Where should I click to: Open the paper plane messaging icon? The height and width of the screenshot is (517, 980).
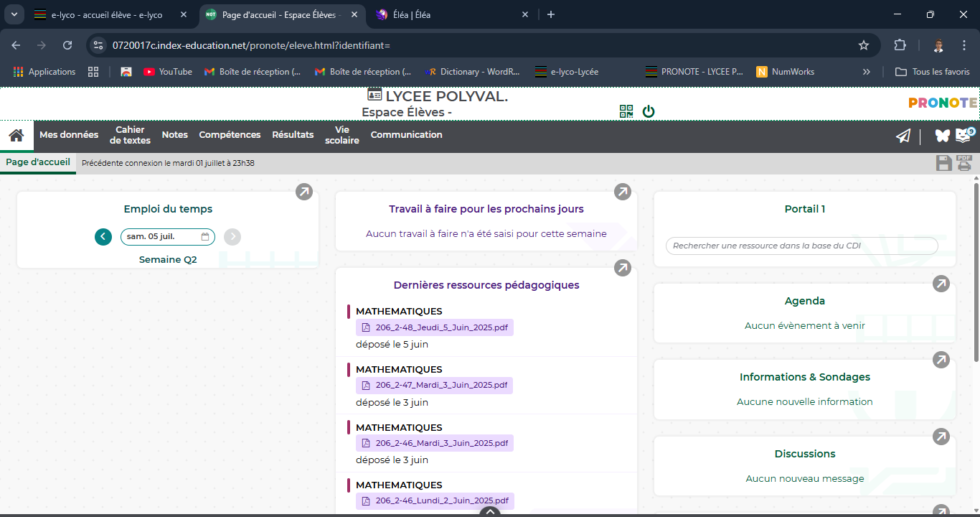[x=903, y=136]
